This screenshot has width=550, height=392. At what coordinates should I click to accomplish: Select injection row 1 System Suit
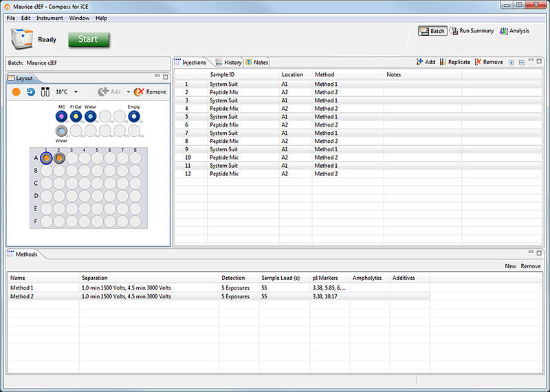(358, 84)
